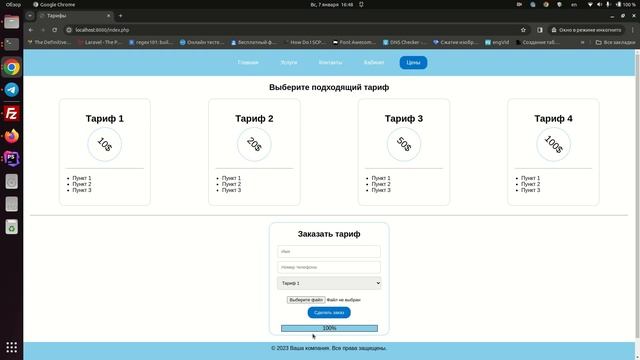Open Telegram from the dock

11,90
